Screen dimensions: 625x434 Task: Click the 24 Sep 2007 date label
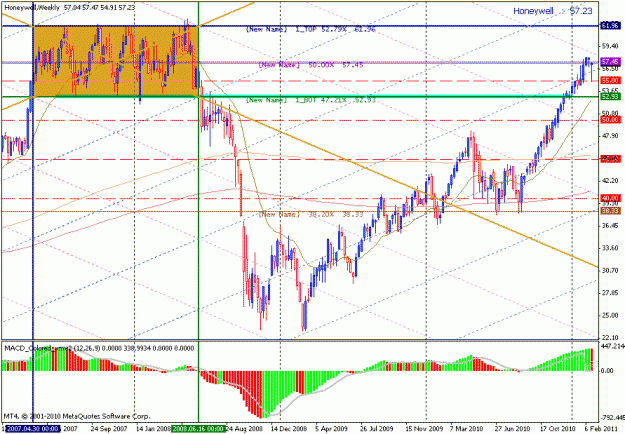(x=109, y=429)
